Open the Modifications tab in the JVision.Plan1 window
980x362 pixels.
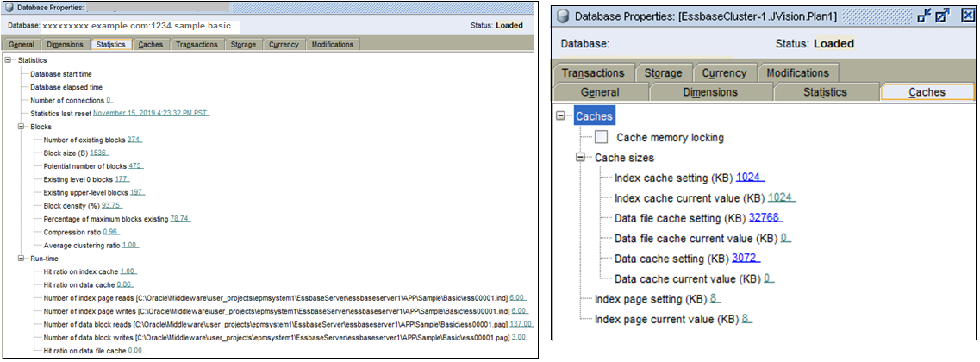[x=797, y=72]
